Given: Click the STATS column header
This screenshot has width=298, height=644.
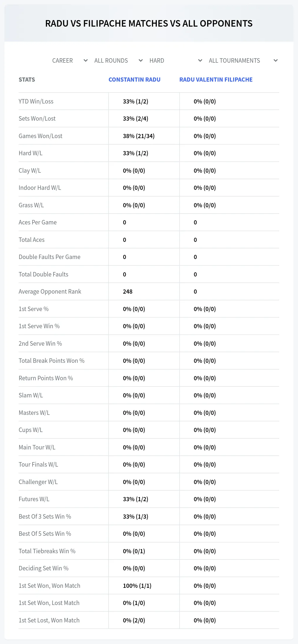Looking at the screenshot, I should pos(27,80).
